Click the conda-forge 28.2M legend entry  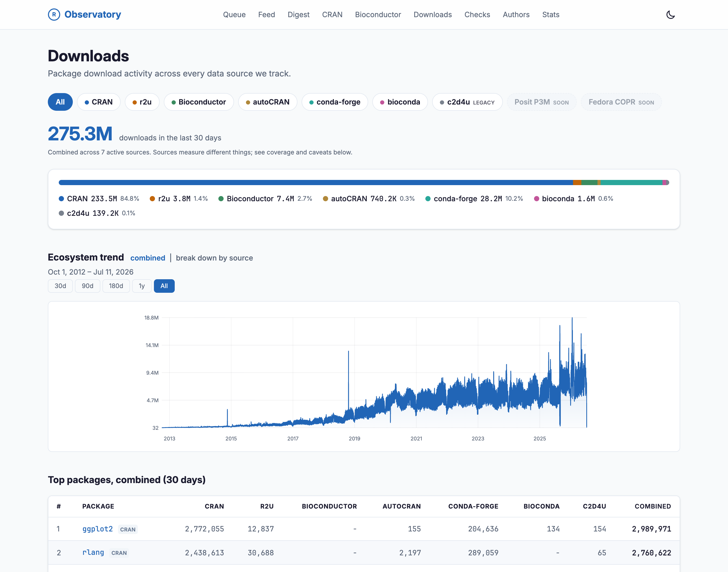click(x=474, y=199)
